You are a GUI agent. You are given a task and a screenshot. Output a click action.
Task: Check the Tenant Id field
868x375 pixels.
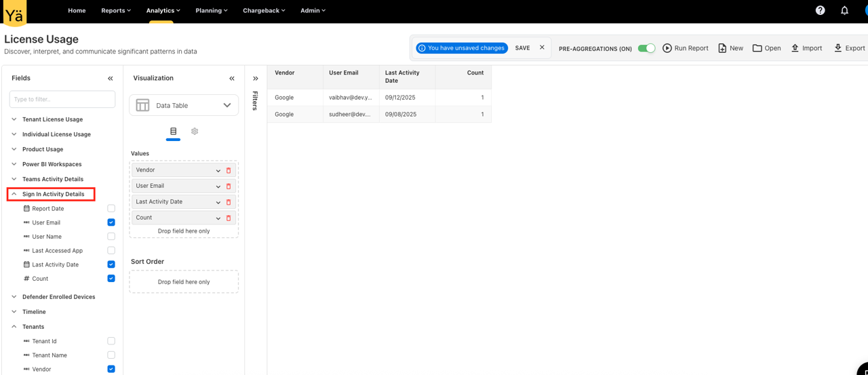111,341
